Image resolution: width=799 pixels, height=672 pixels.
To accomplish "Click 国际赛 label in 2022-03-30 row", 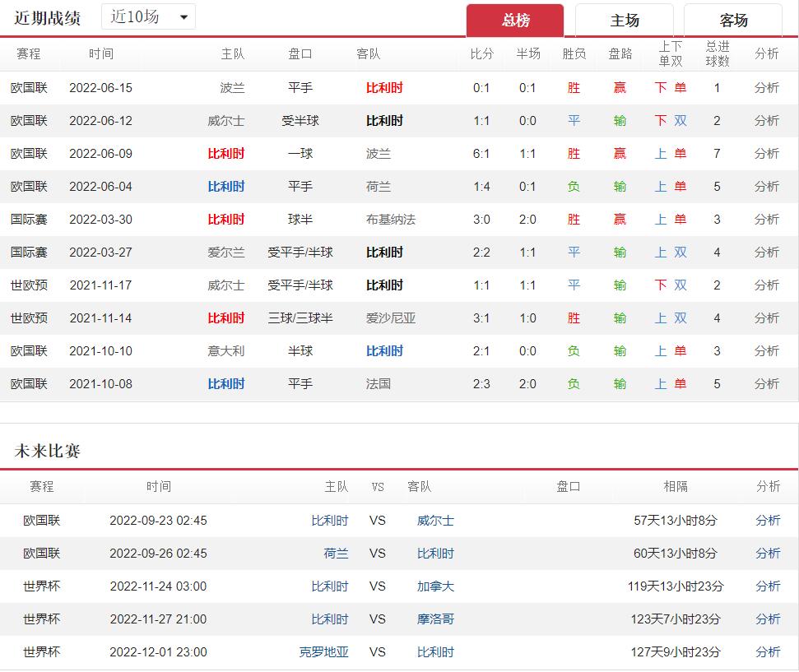I will pos(29,219).
